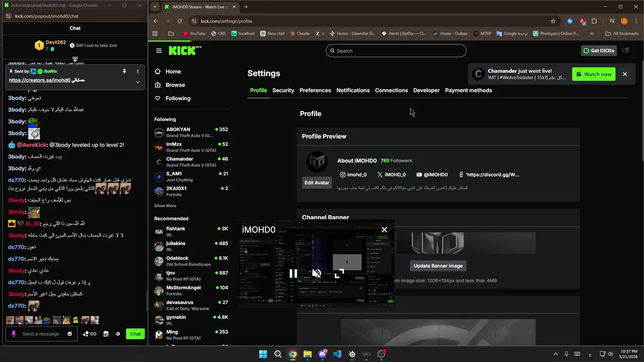Go back in browser history
The width and height of the screenshot is (644, 362).
[155, 21]
